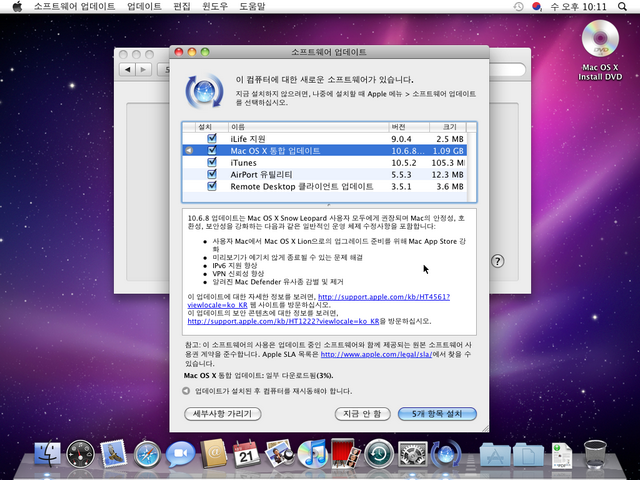Uncheck the AirPort 유틸리티 checkbox
This screenshot has width=640, height=480.
tap(212, 174)
